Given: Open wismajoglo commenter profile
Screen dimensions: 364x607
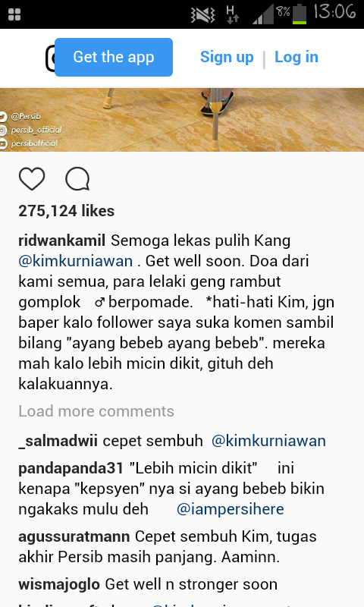Looking at the screenshot, I should pos(59,584).
